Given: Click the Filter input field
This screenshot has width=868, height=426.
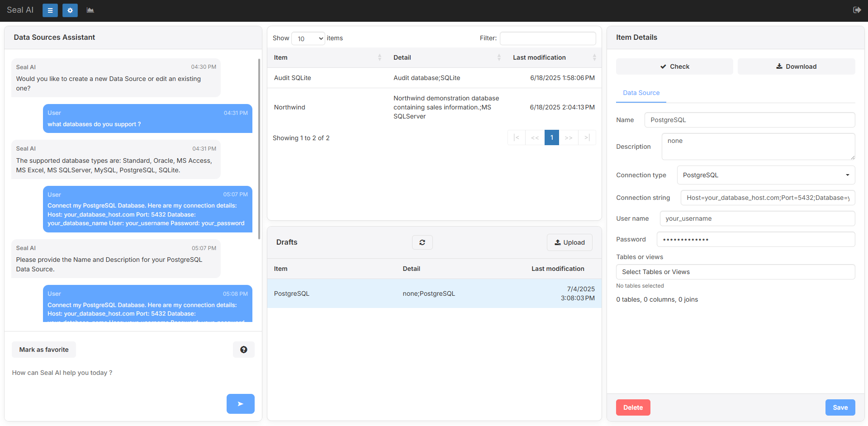Looking at the screenshot, I should pyautogui.click(x=547, y=38).
